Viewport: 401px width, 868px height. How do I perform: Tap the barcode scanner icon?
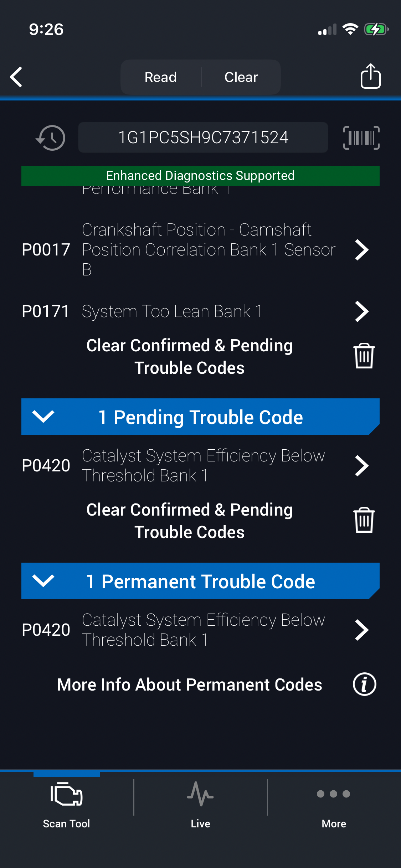pos(361,138)
